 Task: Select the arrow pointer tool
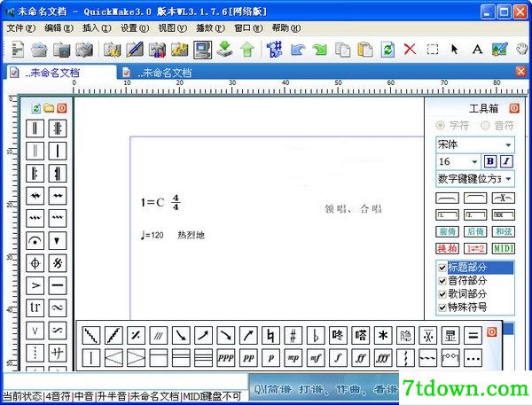click(455, 50)
